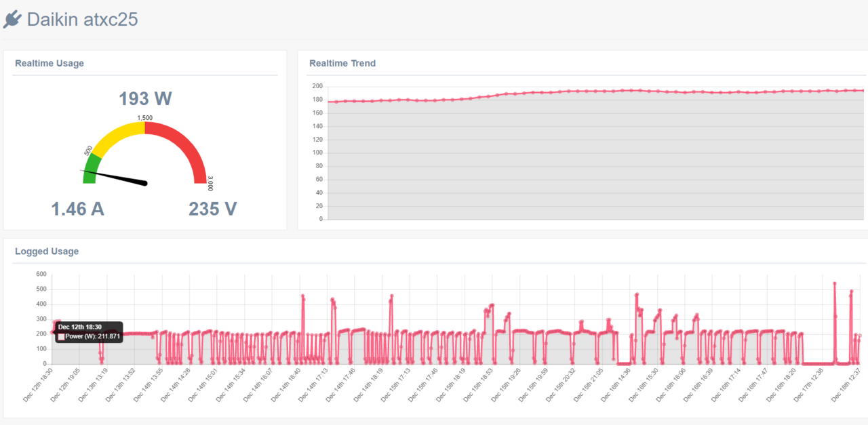
Task: Click the Dec 14th 15:01 axis label
Action: coord(203,385)
